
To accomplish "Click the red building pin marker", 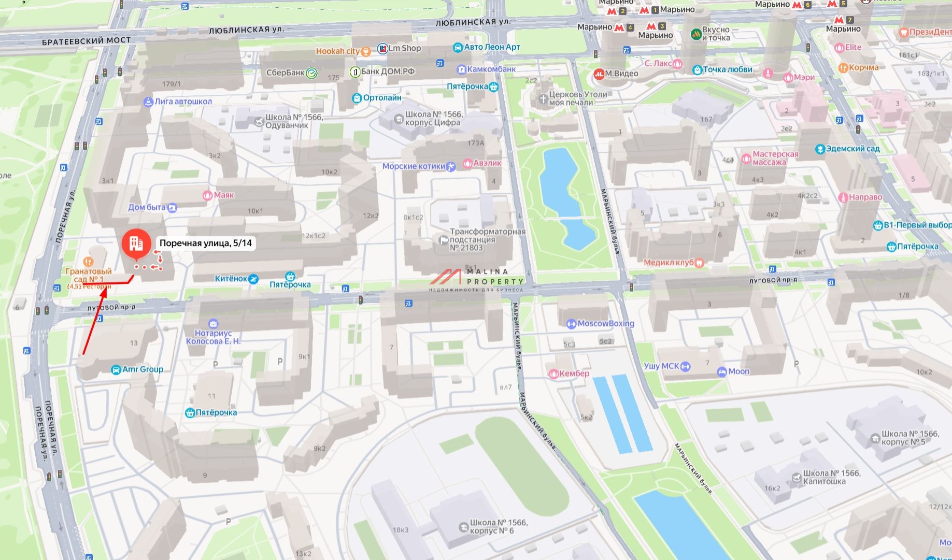I will click(x=136, y=243).
